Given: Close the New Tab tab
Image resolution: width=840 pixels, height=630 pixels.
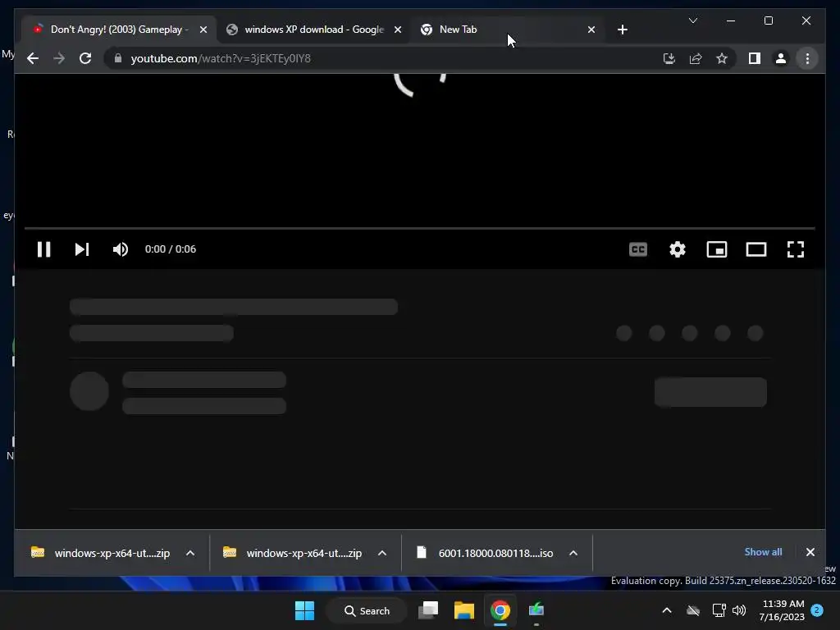Looking at the screenshot, I should tap(591, 30).
